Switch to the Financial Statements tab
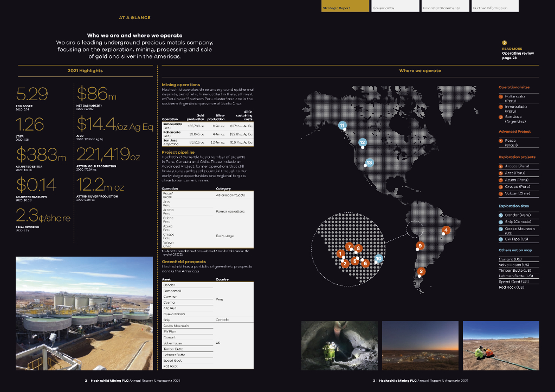Screen dimensions: 555x392 point(444,7)
